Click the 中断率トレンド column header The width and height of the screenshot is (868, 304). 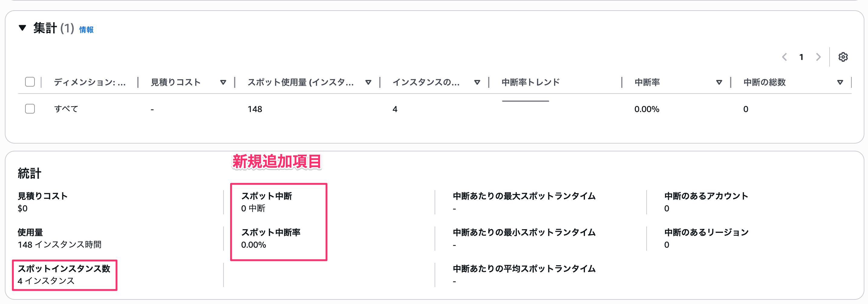(x=530, y=82)
